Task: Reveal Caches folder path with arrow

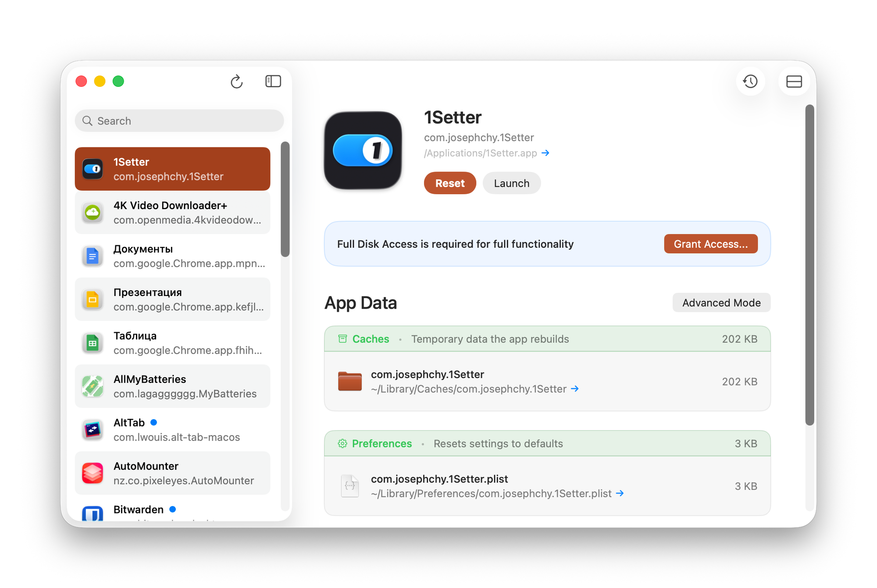Action: pos(575,389)
